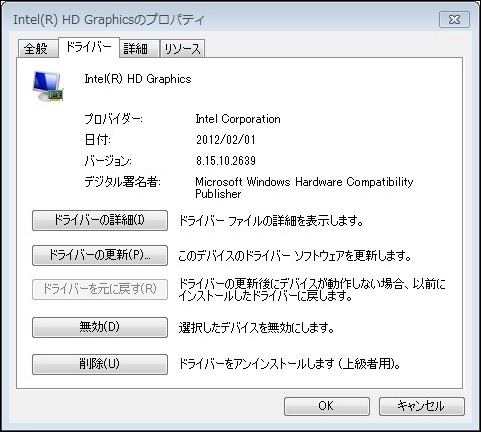Confirm with the OK button
This screenshot has width=481, height=432.
327,406
